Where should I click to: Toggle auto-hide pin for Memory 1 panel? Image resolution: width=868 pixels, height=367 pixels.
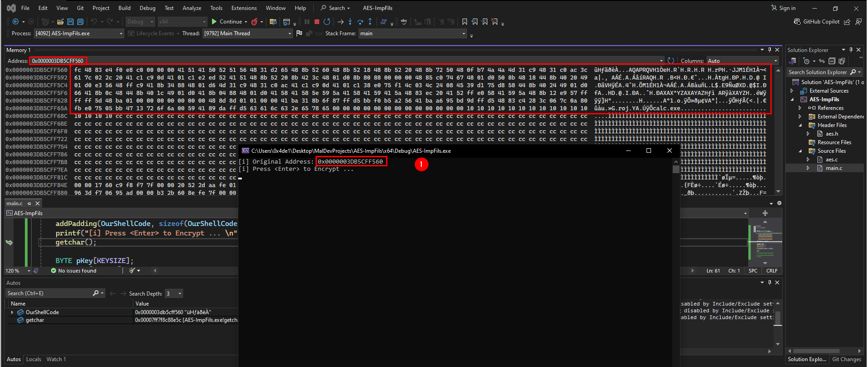(769, 50)
